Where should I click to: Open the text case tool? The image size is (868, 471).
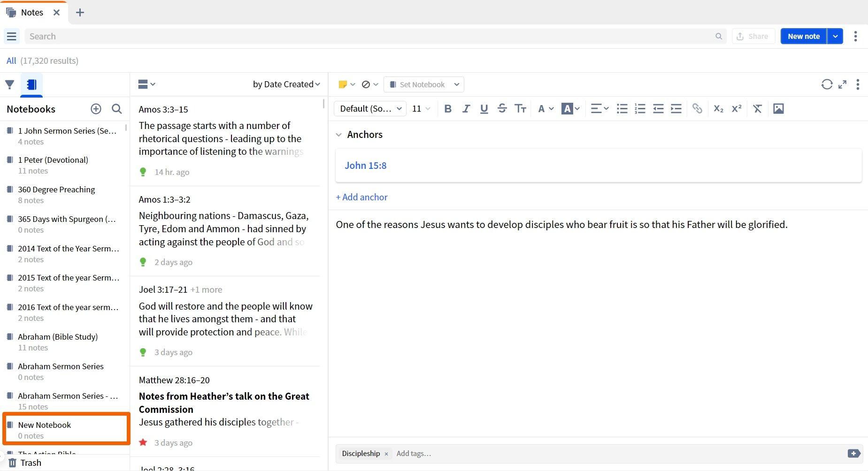tap(520, 109)
